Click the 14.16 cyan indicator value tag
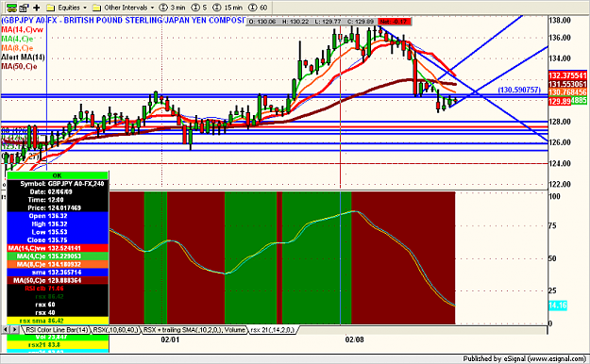 click(x=558, y=306)
